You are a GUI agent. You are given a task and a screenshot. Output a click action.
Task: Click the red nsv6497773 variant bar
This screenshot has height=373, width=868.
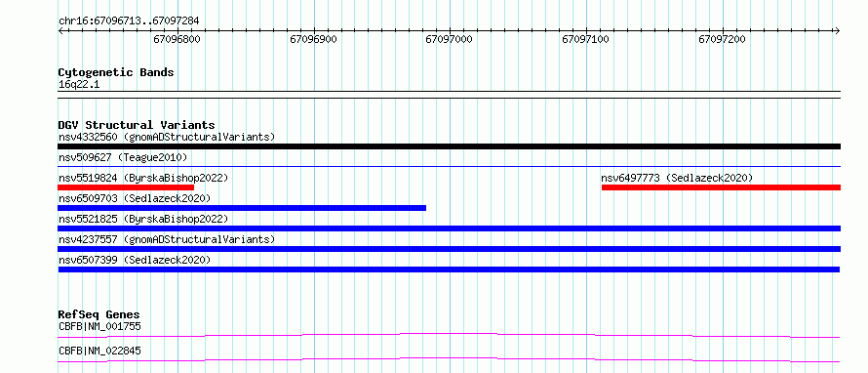(721, 187)
